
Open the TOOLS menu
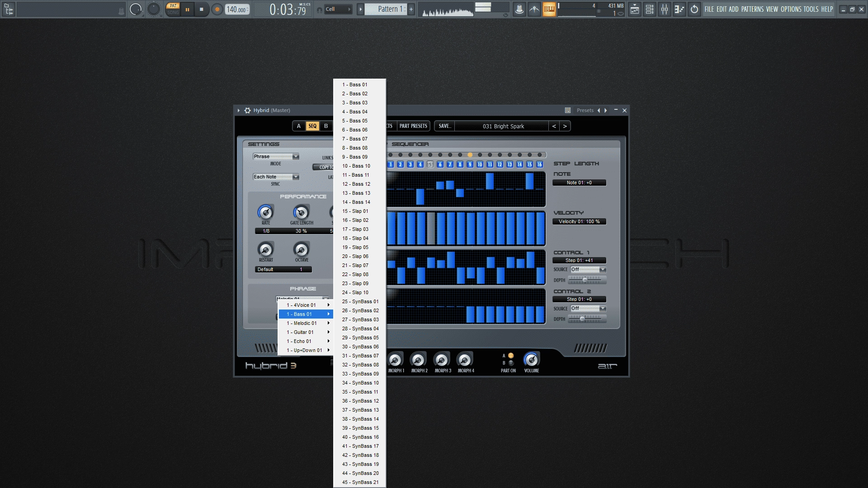click(x=811, y=9)
